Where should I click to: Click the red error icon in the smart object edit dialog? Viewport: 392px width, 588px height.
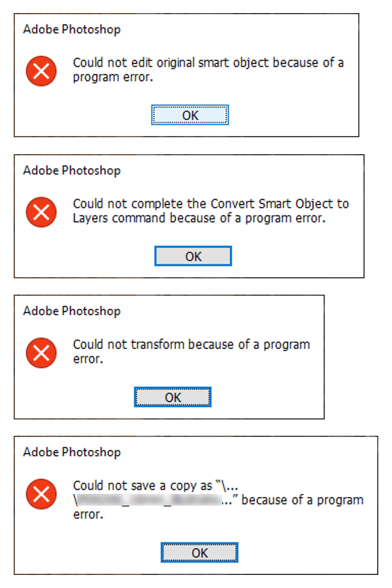click(x=41, y=71)
